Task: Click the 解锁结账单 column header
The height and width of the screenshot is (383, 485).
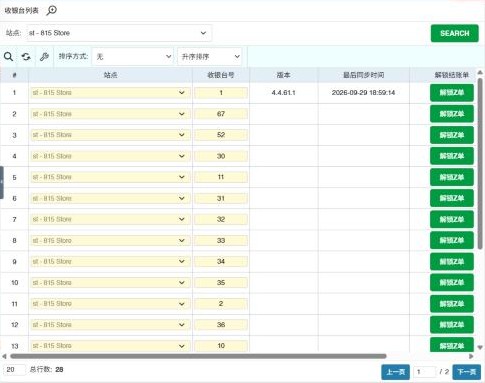Action: click(x=451, y=75)
